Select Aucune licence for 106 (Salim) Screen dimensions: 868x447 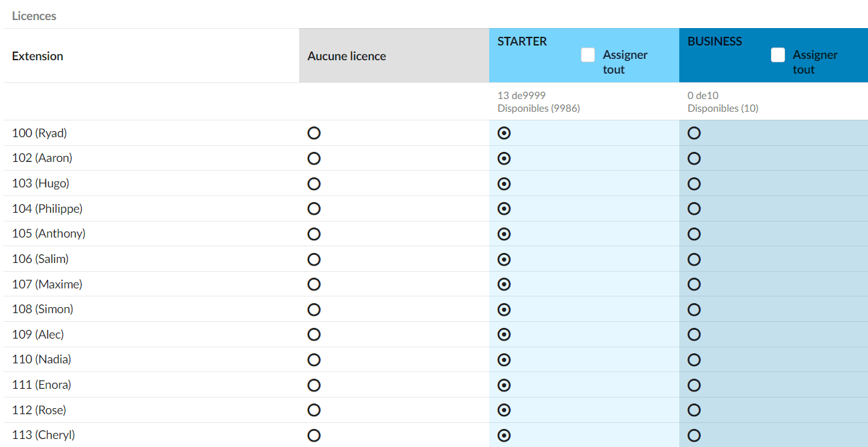pos(314,259)
